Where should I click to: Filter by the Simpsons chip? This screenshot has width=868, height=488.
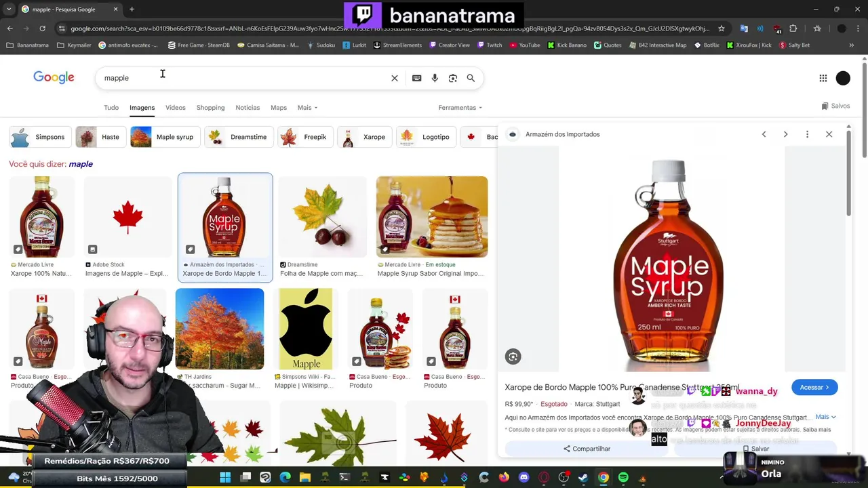39,137
